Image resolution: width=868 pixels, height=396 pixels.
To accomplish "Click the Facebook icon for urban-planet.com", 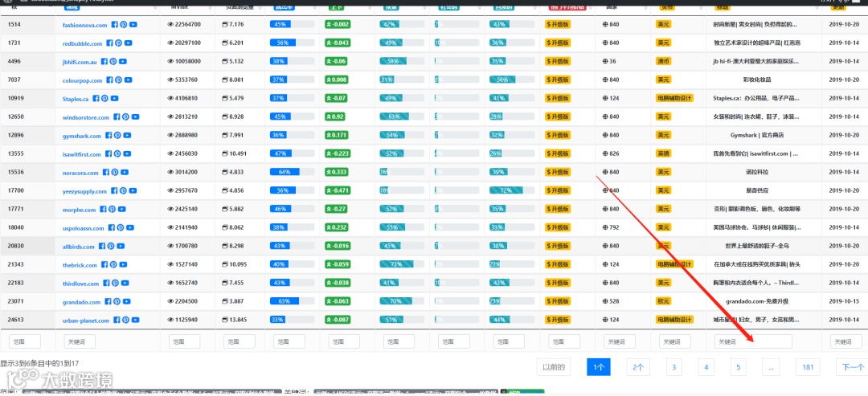I will coord(117,320).
